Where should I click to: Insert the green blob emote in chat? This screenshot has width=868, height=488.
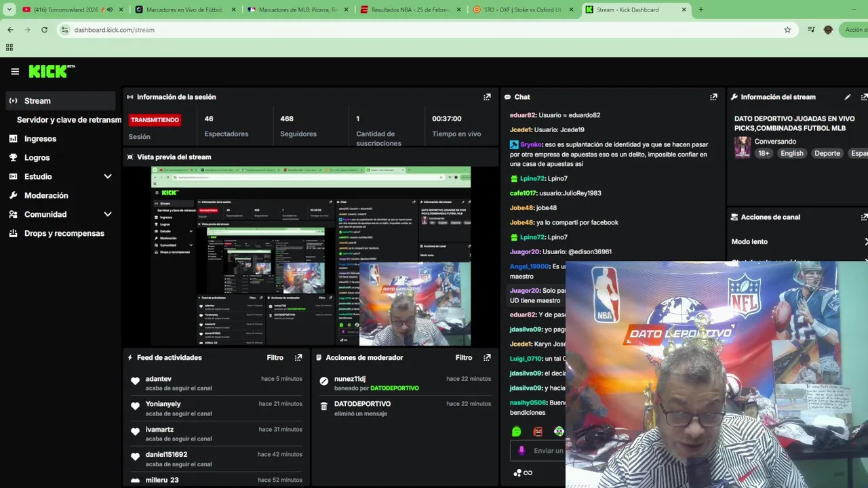click(x=517, y=431)
